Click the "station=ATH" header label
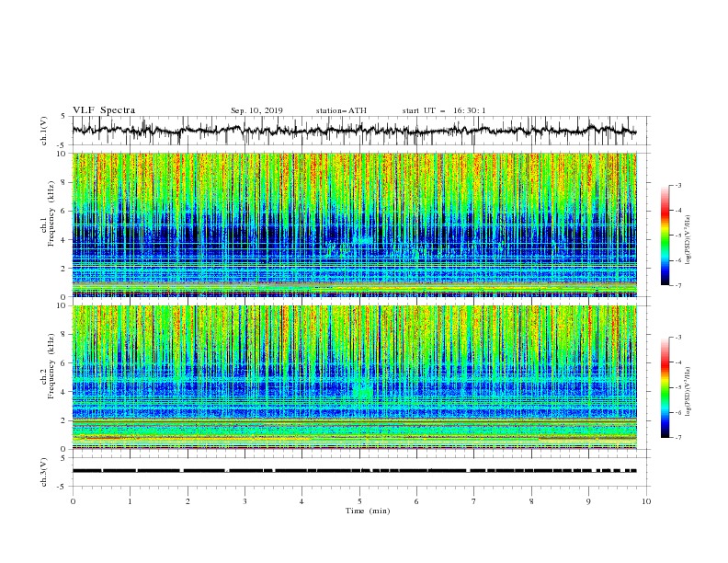 click(341, 110)
